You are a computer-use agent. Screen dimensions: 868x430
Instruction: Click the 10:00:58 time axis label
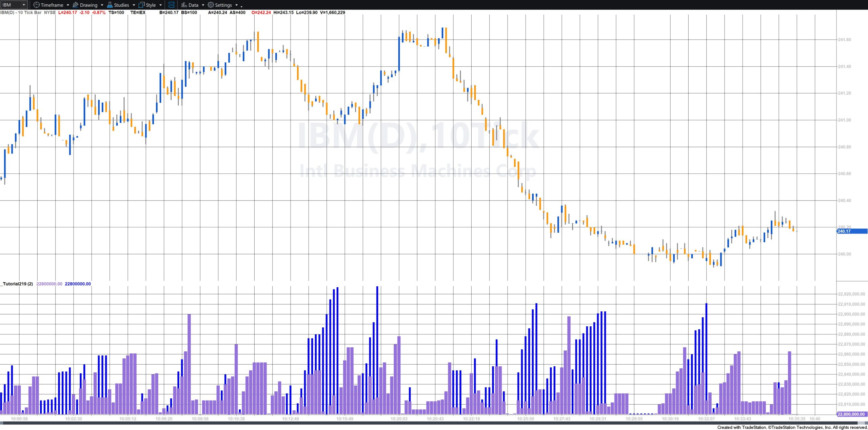19,419
